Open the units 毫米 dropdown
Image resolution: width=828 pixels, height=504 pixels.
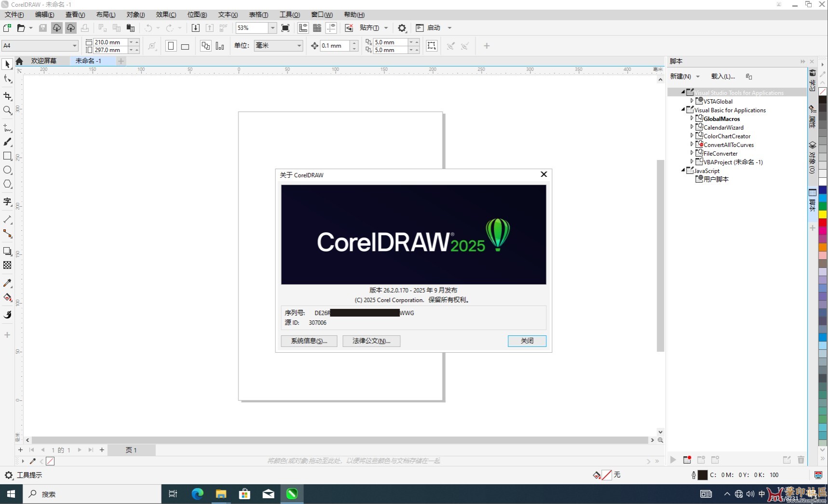[299, 46]
